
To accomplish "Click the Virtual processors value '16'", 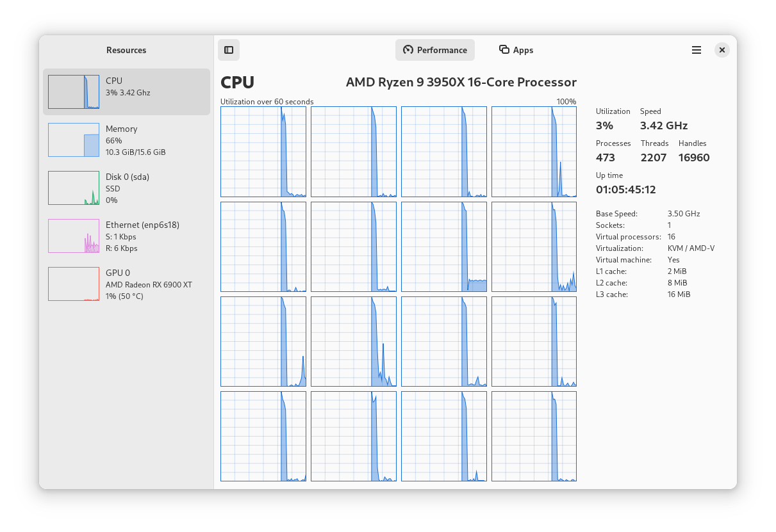I will coord(672,237).
